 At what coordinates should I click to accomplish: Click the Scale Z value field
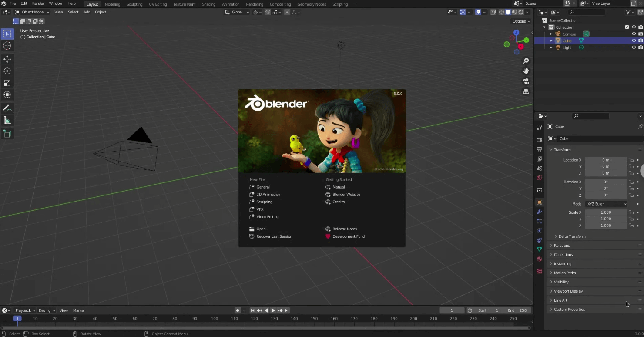tap(606, 226)
